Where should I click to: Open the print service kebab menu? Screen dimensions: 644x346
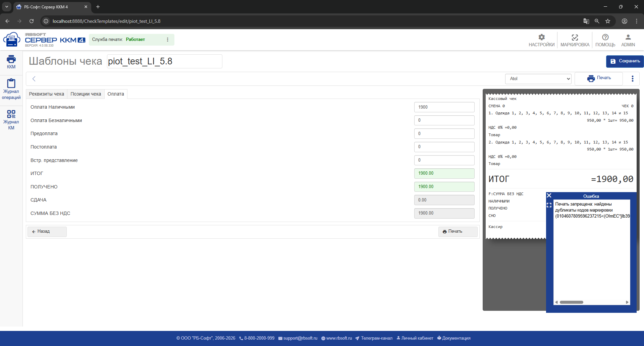tap(168, 40)
